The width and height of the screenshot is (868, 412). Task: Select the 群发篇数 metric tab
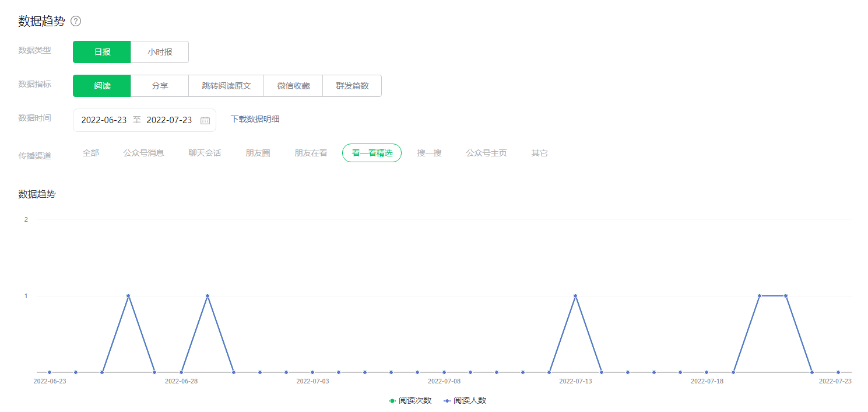point(352,86)
